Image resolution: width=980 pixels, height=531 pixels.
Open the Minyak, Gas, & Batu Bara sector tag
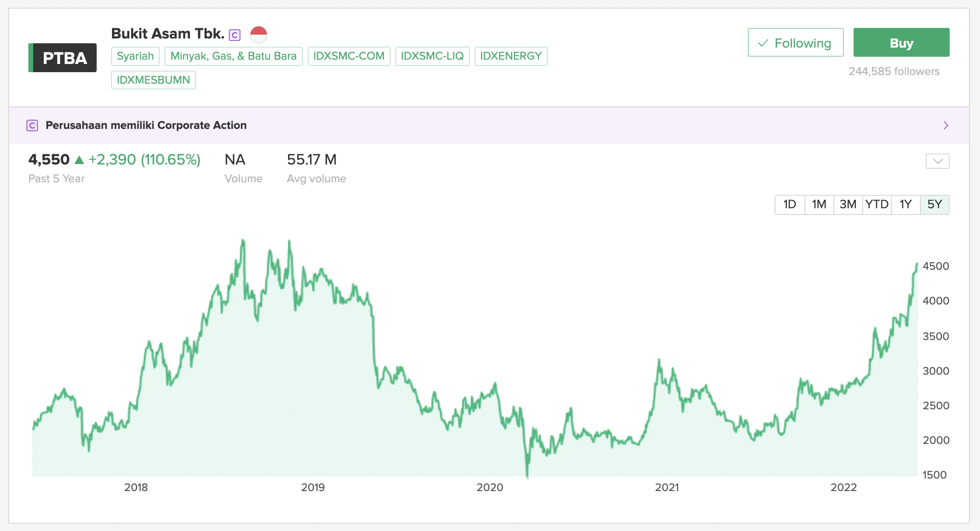[233, 56]
